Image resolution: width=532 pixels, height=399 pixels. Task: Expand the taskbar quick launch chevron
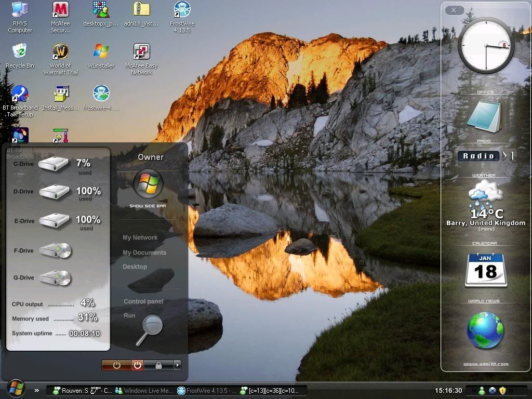coord(37,390)
